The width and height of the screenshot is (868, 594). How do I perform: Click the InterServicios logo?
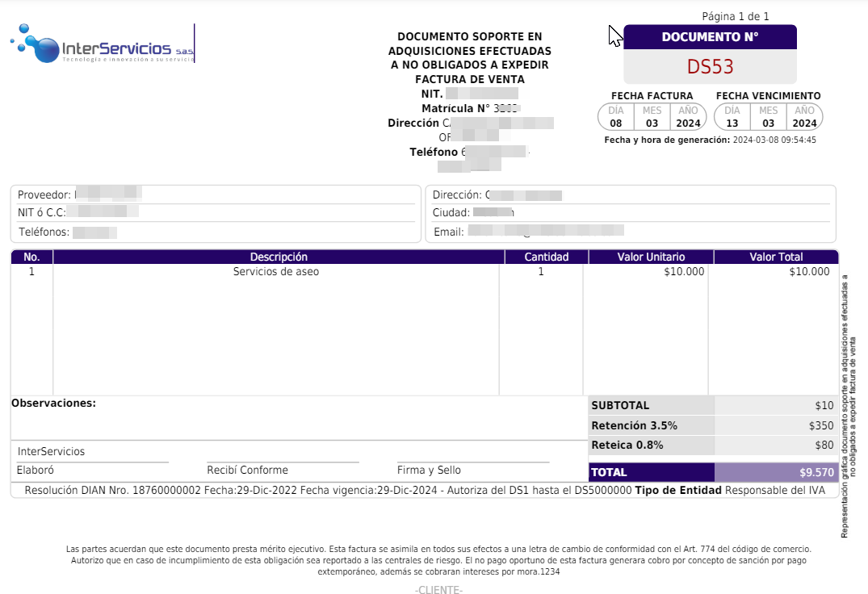point(103,44)
